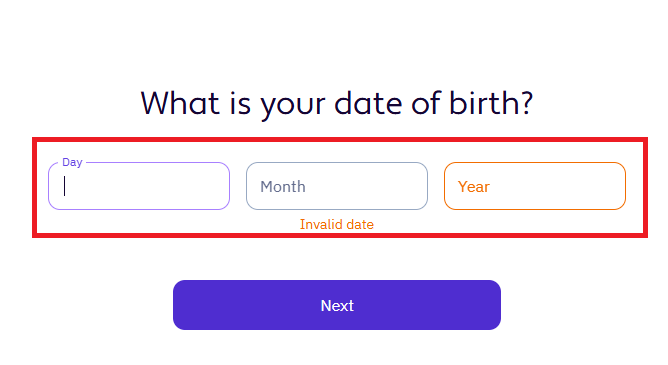
Task: Click the floating 'Day' label
Action: point(72,162)
